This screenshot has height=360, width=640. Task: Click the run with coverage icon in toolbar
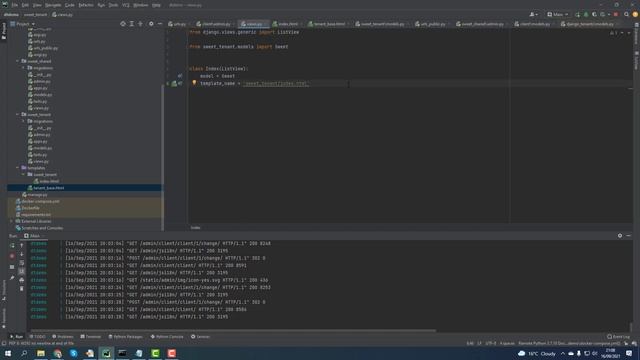click(x=594, y=14)
